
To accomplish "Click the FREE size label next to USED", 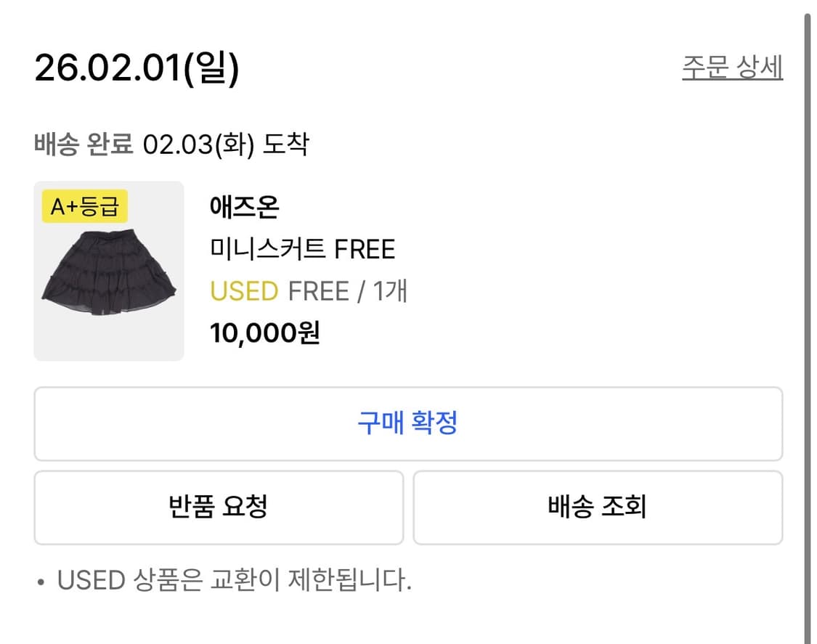I will click(x=317, y=290).
